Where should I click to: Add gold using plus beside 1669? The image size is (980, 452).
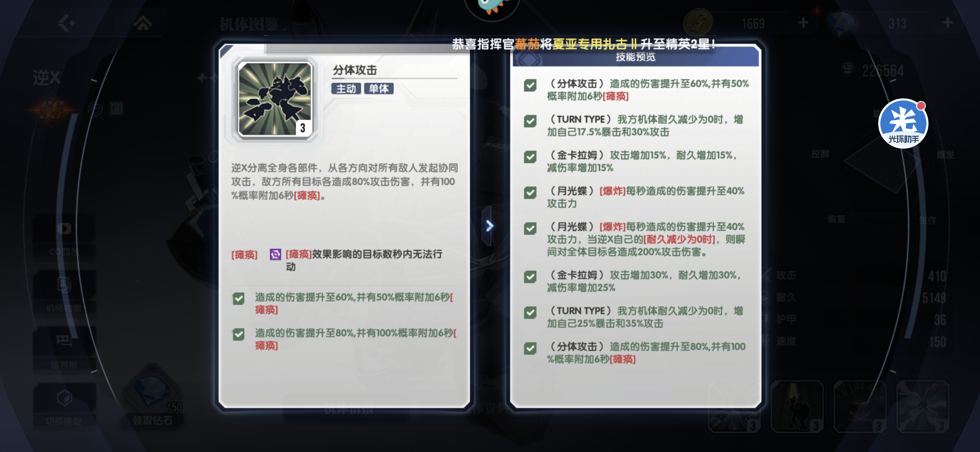click(x=803, y=23)
